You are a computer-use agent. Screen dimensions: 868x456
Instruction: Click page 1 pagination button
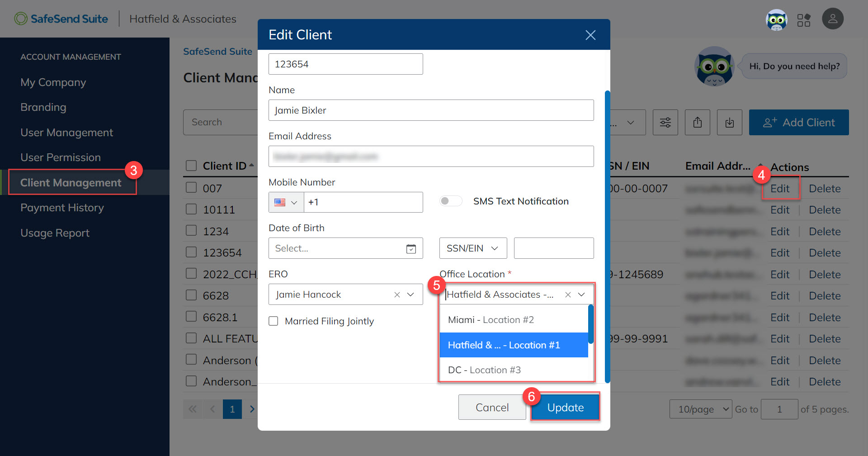(x=232, y=409)
